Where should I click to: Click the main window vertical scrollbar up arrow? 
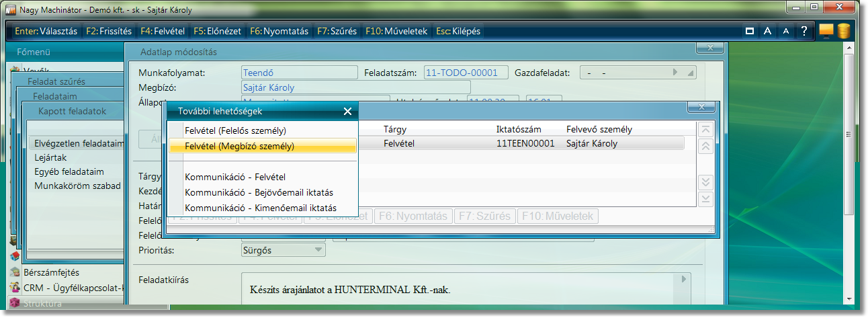click(849, 49)
